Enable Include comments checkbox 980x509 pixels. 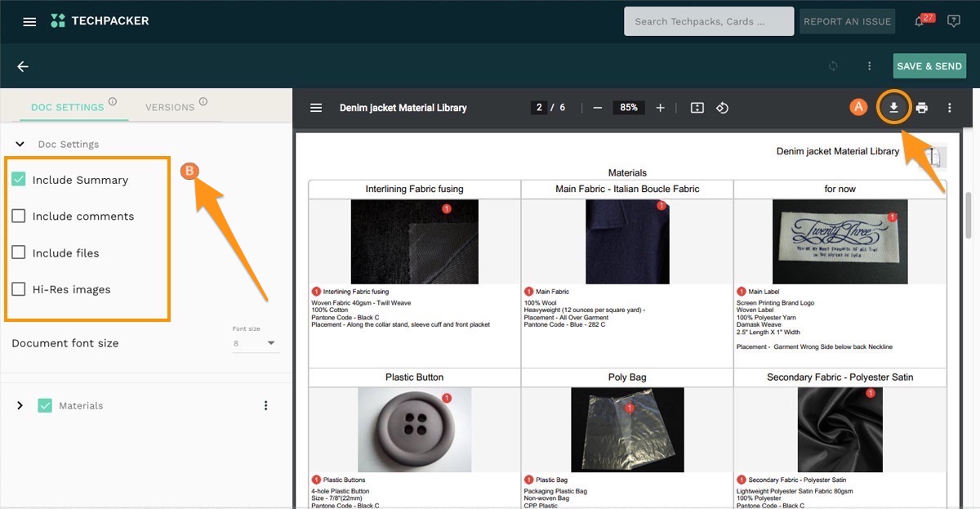coord(19,217)
